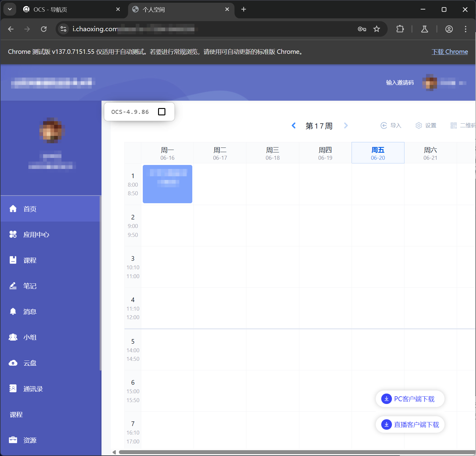Viewport: 476px width, 456px height.
Task: Open the user avatar in the header
Action: pyautogui.click(x=430, y=83)
